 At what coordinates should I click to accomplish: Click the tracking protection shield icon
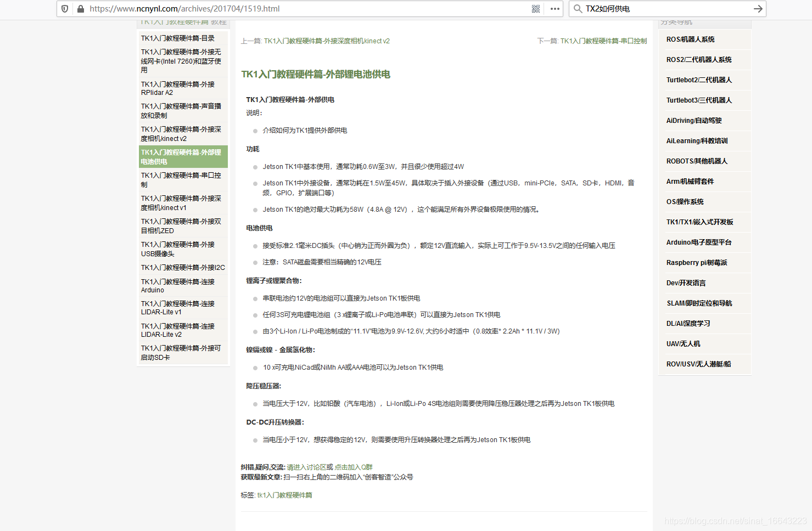[65, 9]
